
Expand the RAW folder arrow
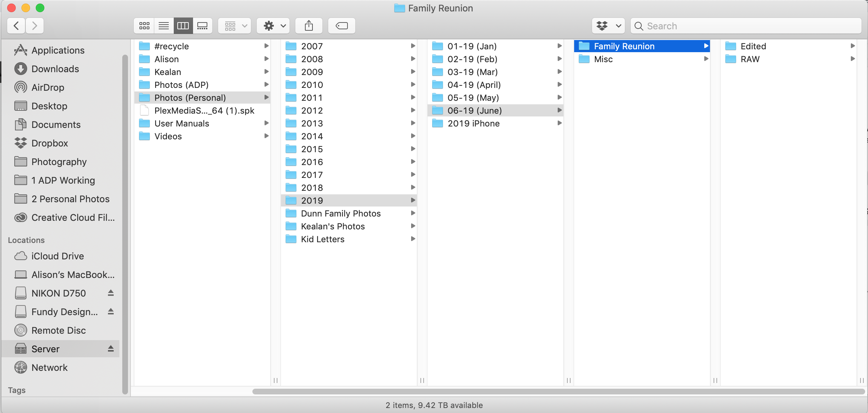pyautogui.click(x=853, y=59)
